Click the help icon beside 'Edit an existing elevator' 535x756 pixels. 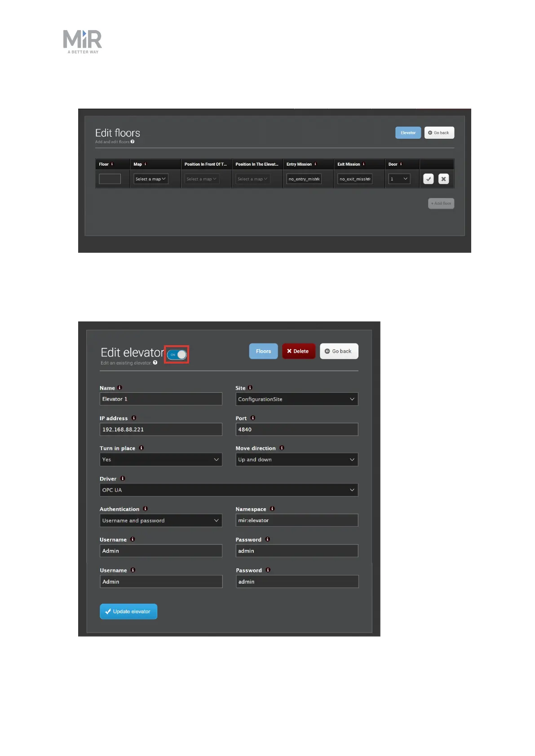click(x=155, y=363)
